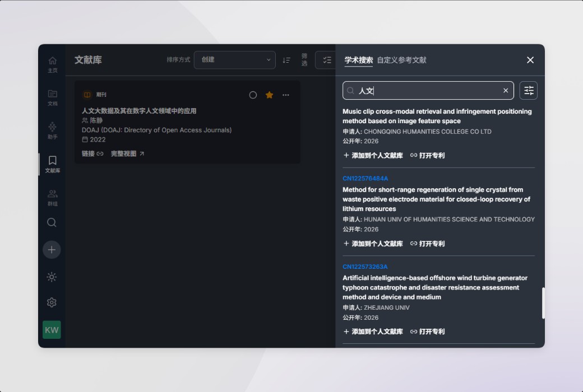583x392 pixels.
Task: Unstar the 人文大数据 journal entry
Action: click(x=269, y=95)
